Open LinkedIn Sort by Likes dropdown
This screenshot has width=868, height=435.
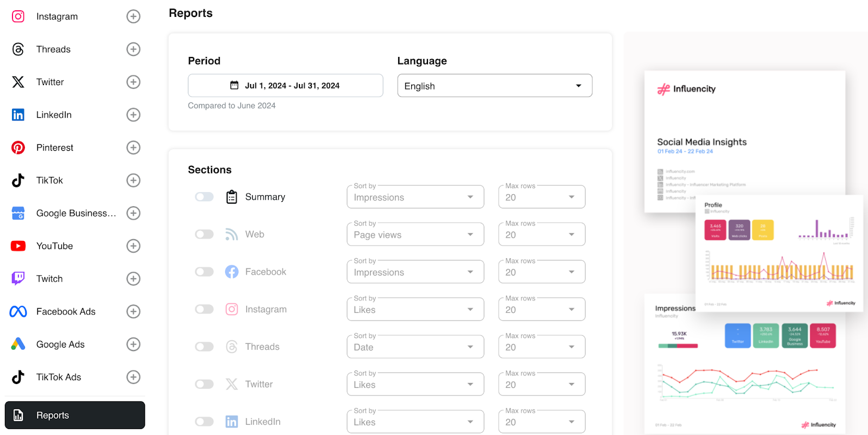coord(416,421)
